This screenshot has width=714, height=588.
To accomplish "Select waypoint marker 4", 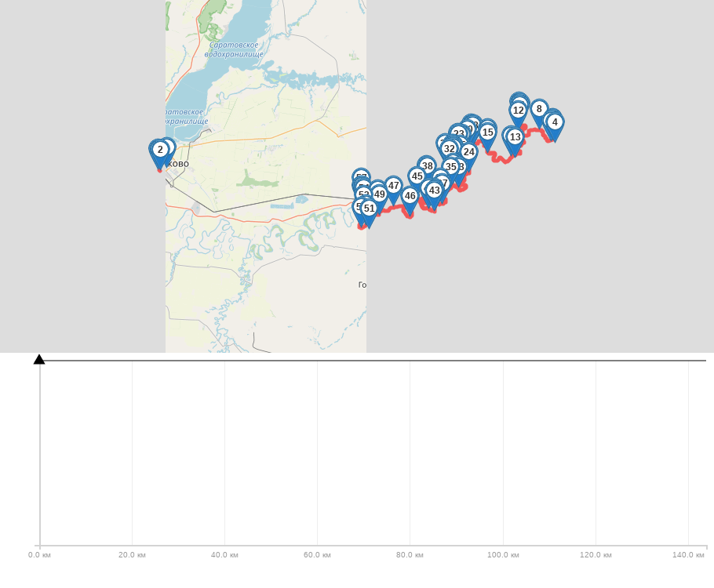I will coord(555,122).
